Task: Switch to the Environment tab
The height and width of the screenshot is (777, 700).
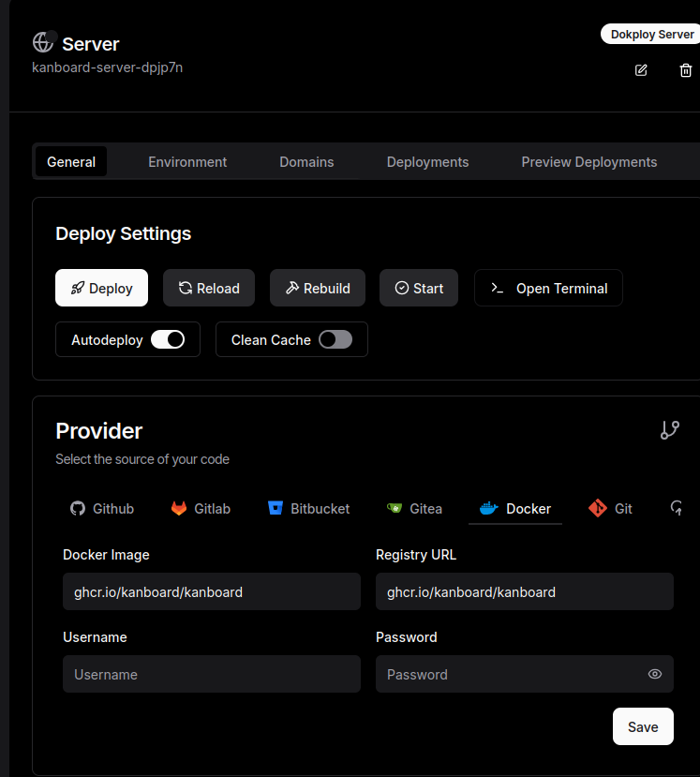Action: pos(187,161)
